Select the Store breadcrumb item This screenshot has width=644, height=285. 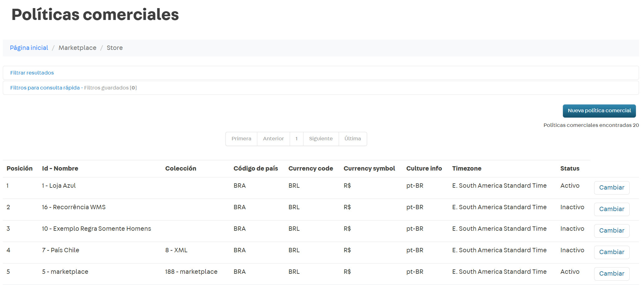tap(114, 48)
